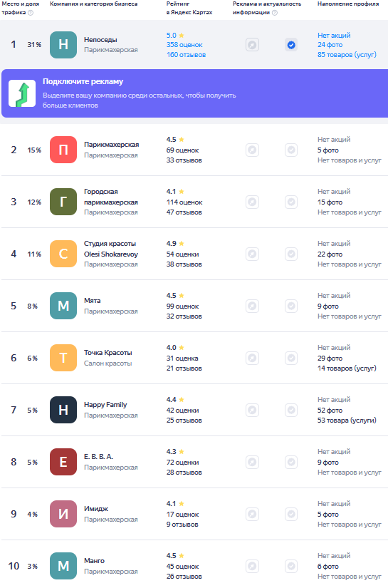
Task: Click the help icon beside 'трафика'
Action: click(31, 13)
